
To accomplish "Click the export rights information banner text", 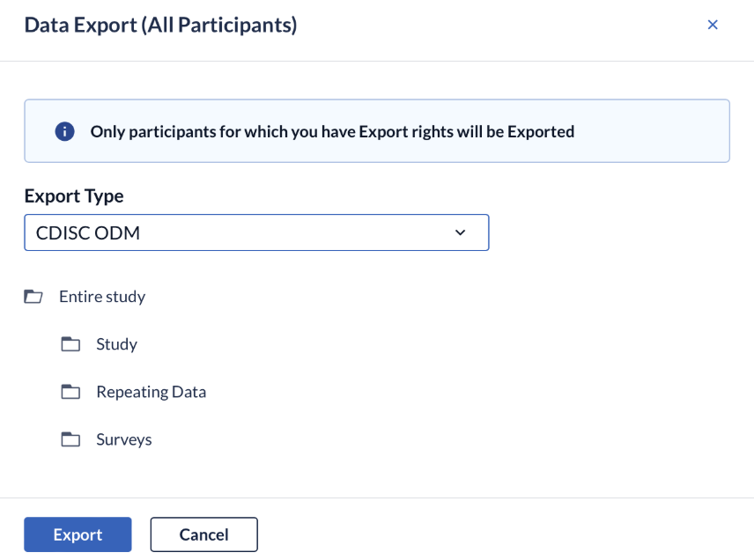I will point(332,131).
